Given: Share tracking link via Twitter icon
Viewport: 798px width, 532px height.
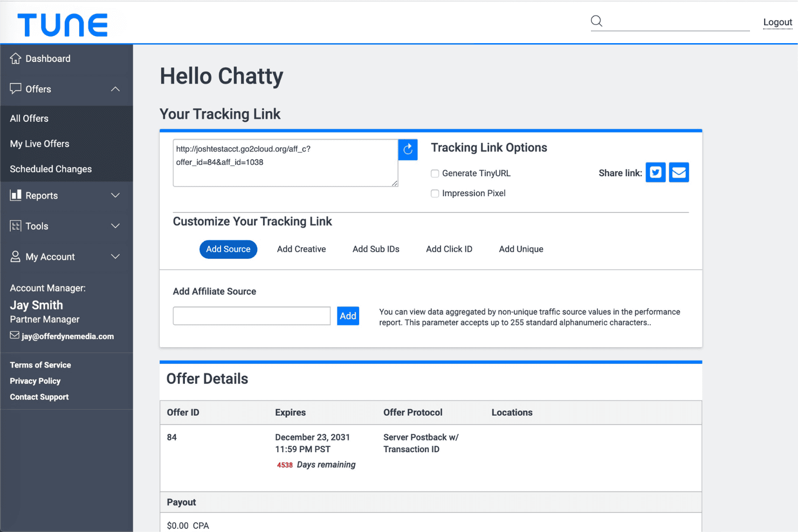Looking at the screenshot, I should (x=656, y=172).
